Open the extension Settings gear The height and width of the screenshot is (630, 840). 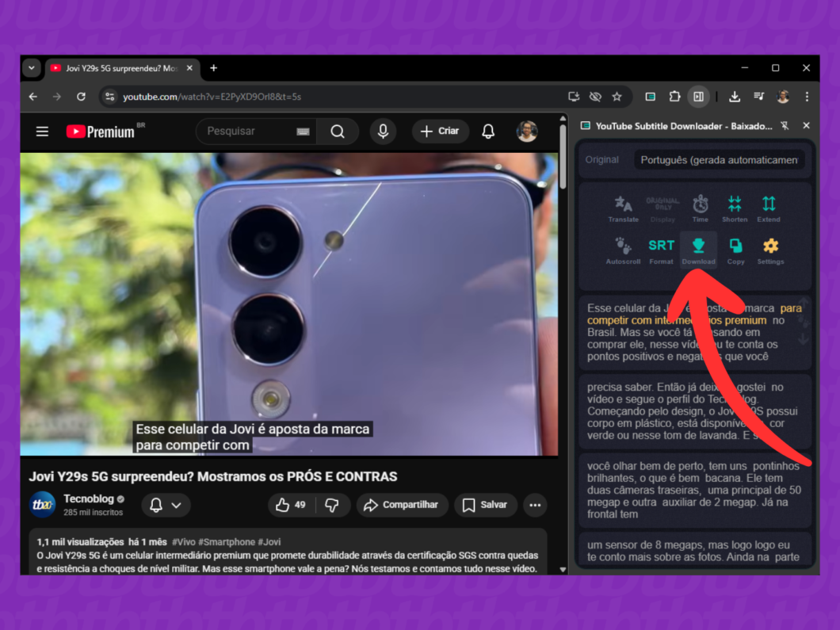click(769, 250)
